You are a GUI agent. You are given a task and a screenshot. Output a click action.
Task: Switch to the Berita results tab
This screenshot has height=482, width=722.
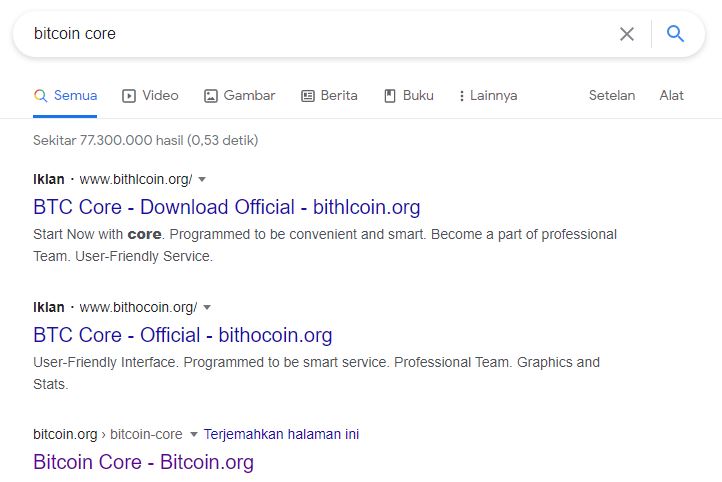[x=329, y=96]
